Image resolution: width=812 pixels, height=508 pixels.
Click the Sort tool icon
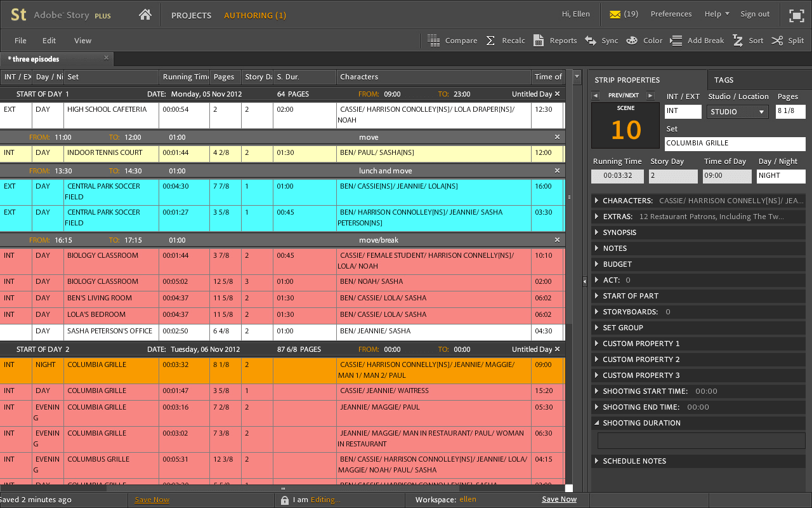click(738, 41)
